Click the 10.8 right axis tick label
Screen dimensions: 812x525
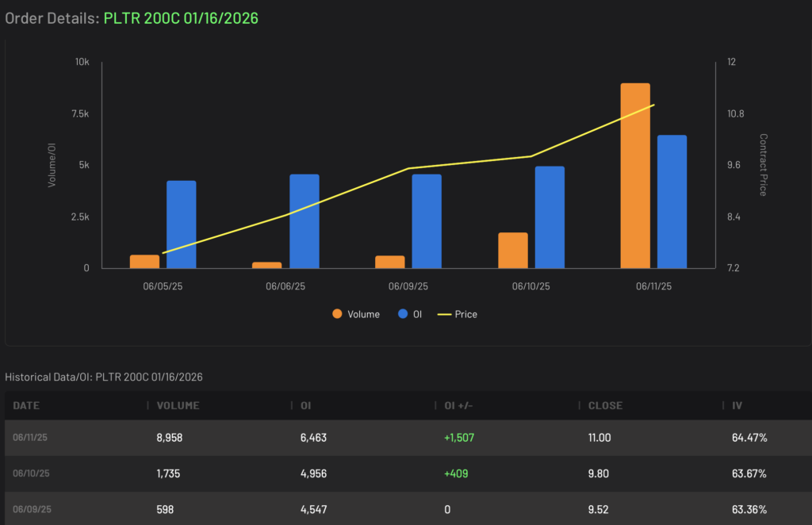tap(735, 113)
